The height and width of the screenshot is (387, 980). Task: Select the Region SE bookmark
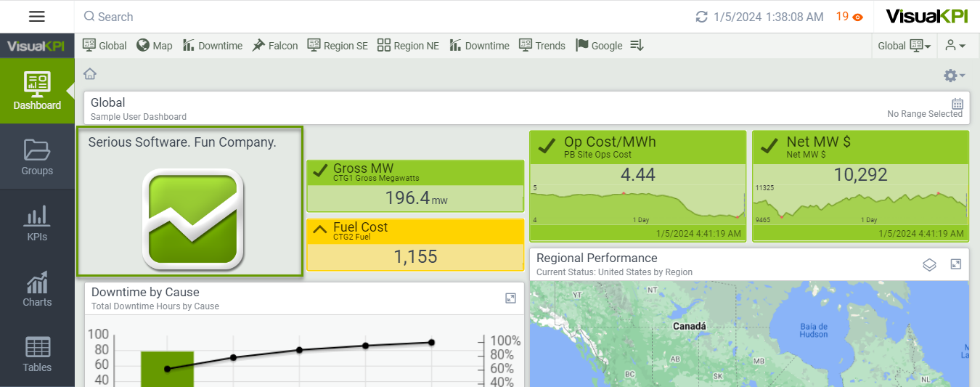pos(338,46)
